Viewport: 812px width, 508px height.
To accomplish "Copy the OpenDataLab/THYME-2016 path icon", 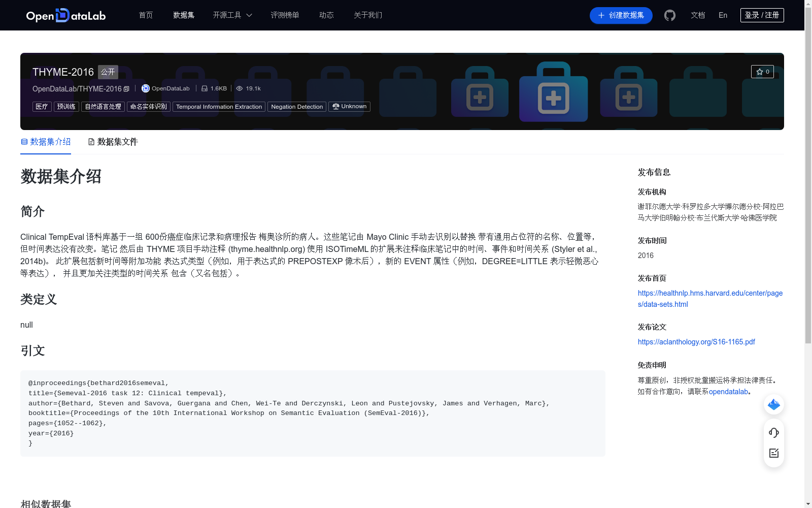I will [x=126, y=89].
